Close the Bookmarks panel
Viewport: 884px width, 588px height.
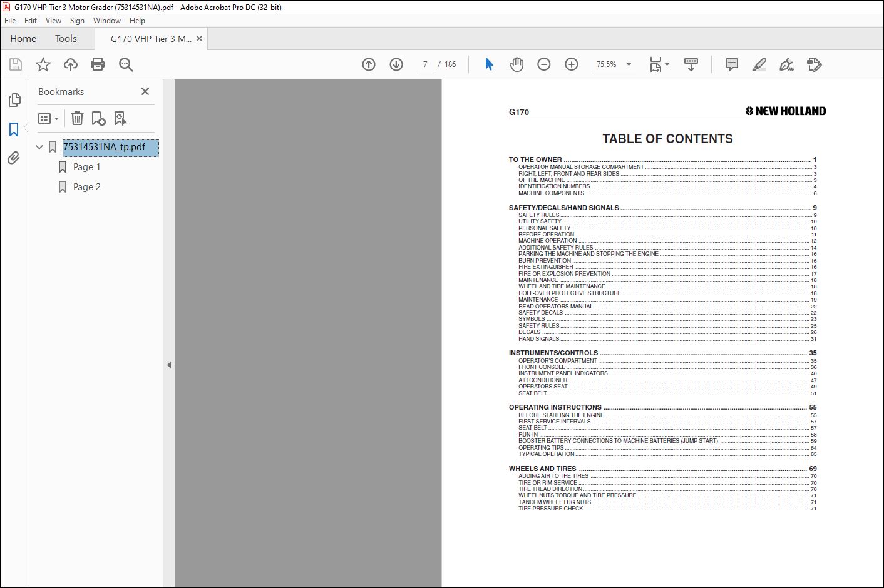coord(145,91)
